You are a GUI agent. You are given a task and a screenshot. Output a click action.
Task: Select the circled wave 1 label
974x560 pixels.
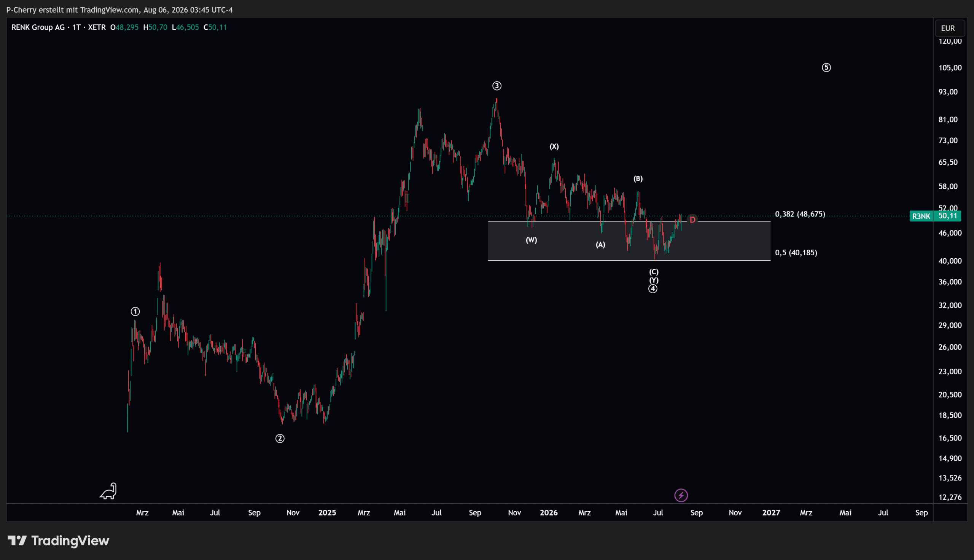pos(135,312)
